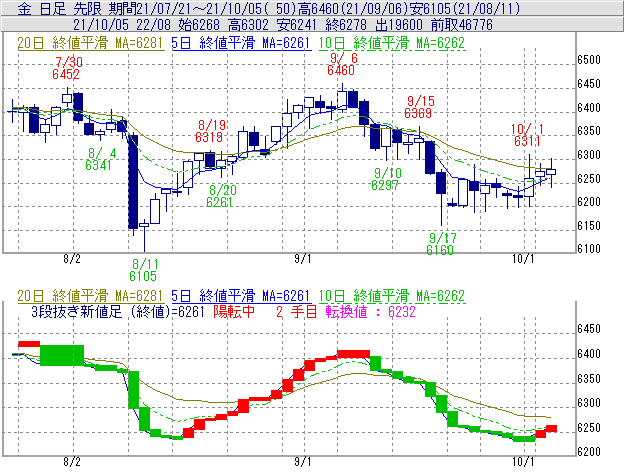Click the upper chart 10日 終値平滑 MA=6262 legend
Image resolution: width=624 pixels, height=475 pixels.
click(x=392, y=43)
